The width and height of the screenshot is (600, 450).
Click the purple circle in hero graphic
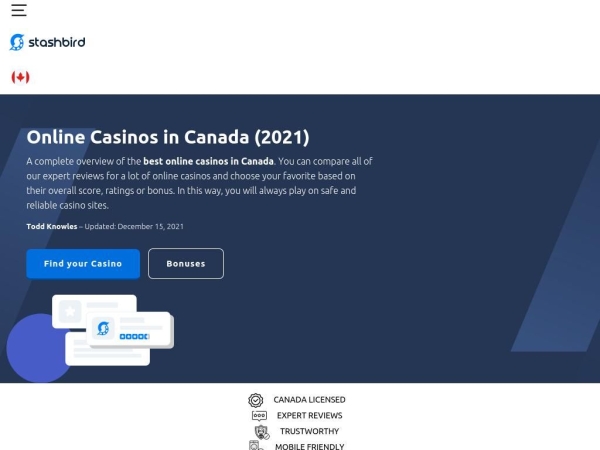(36, 348)
